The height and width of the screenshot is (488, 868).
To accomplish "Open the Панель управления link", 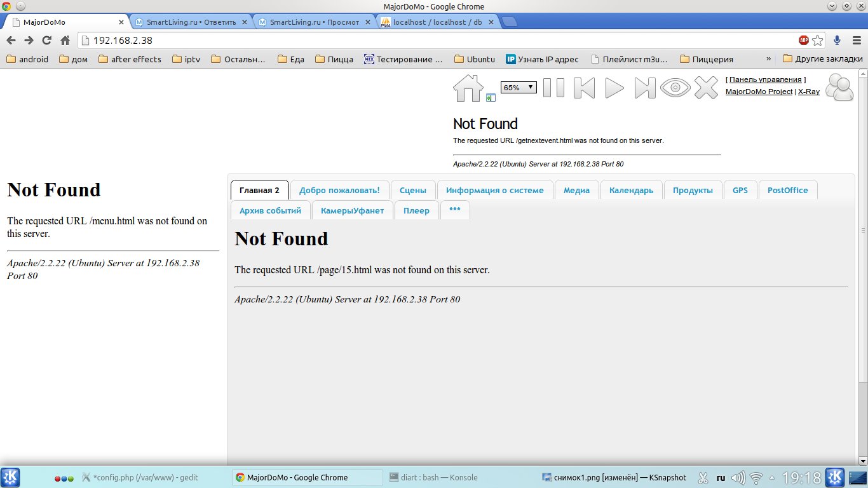I will (765, 79).
